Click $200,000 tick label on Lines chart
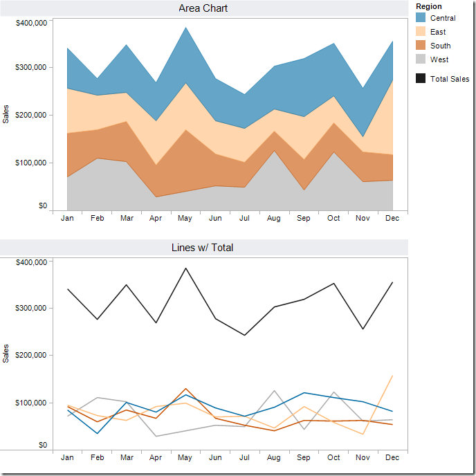This screenshot has width=476, height=476. (x=31, y=355)
